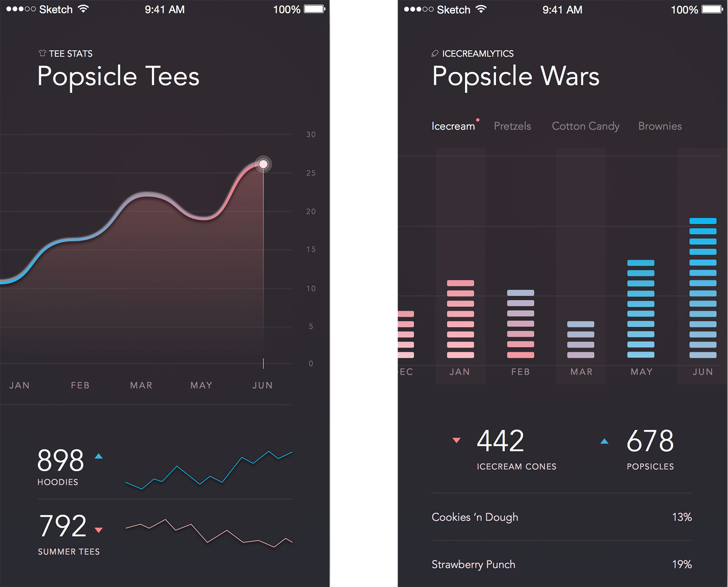Click the t-shirt icon beside TEE STATS
728x587 pixels.
point(42,53)
